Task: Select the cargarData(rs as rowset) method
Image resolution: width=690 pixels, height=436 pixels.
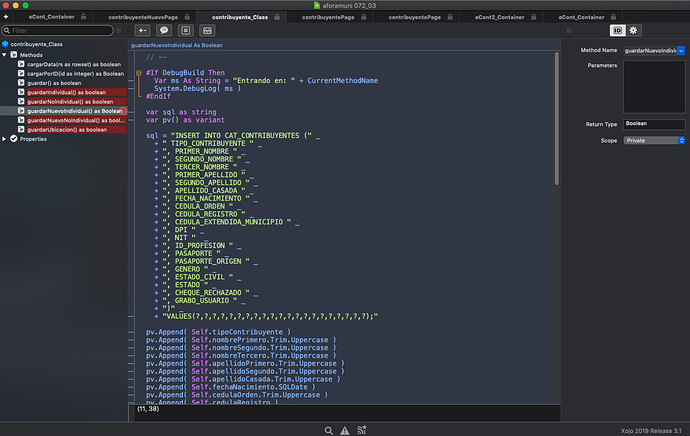Action: (74, 64)
